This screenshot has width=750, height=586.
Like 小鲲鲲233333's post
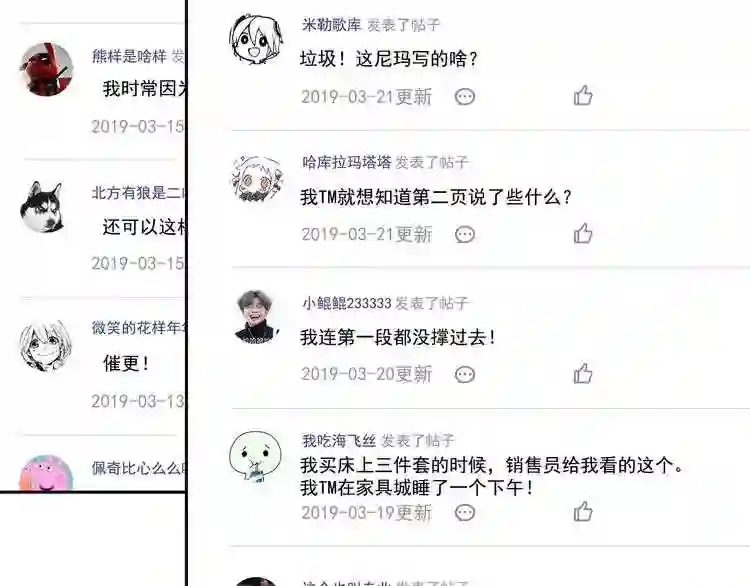pos(583,374)
